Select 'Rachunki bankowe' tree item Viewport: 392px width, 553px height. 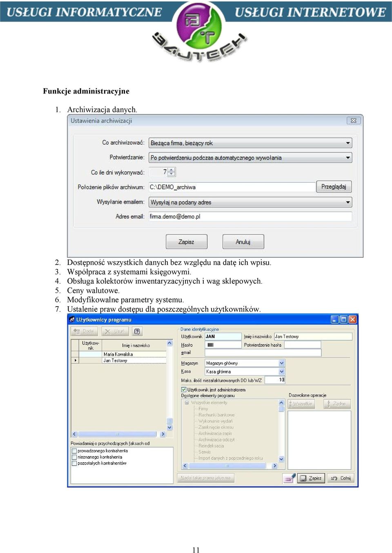coord(216,415)
